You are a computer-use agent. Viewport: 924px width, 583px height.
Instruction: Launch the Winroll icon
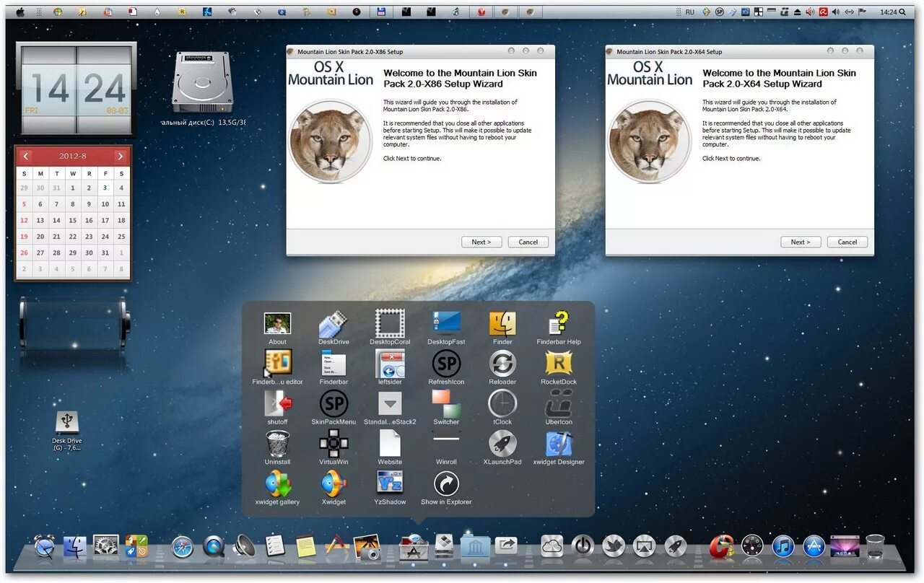point(446,438)
